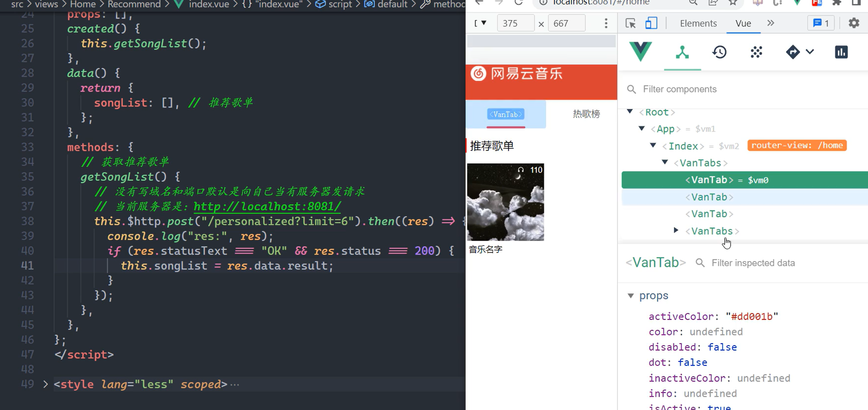
Task: Click the performance bar-chart icon in Vue devtools
Action: coord(841,52)
